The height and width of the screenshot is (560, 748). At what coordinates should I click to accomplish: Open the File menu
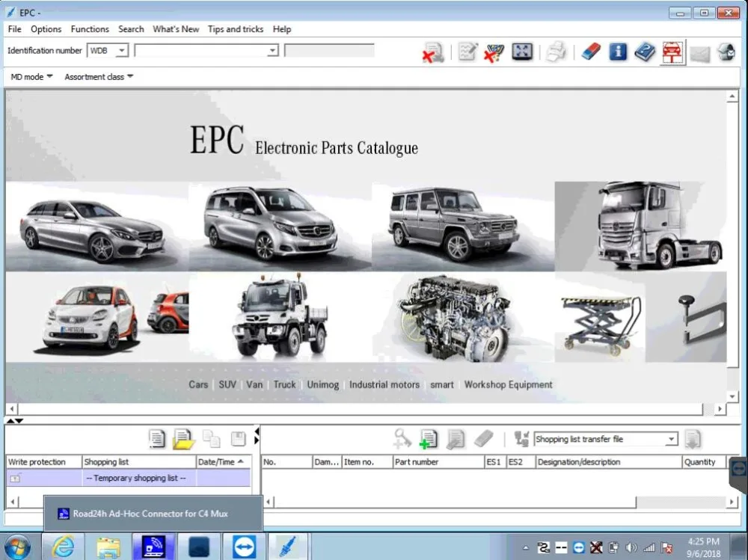(x=15, y=29)
